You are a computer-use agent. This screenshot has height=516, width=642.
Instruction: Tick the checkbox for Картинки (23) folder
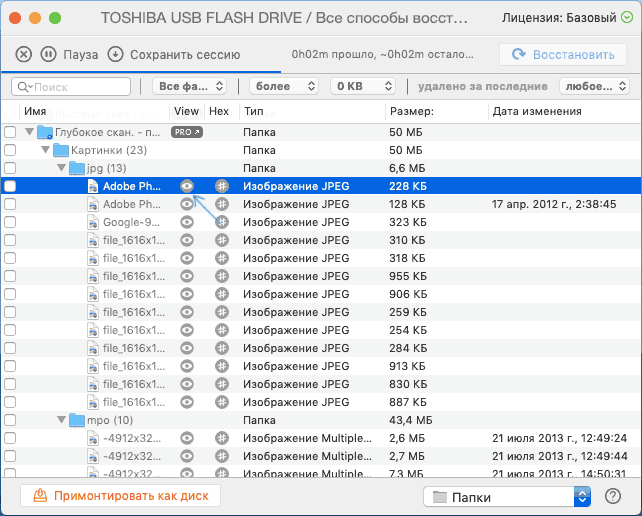(x=10, y=150)
